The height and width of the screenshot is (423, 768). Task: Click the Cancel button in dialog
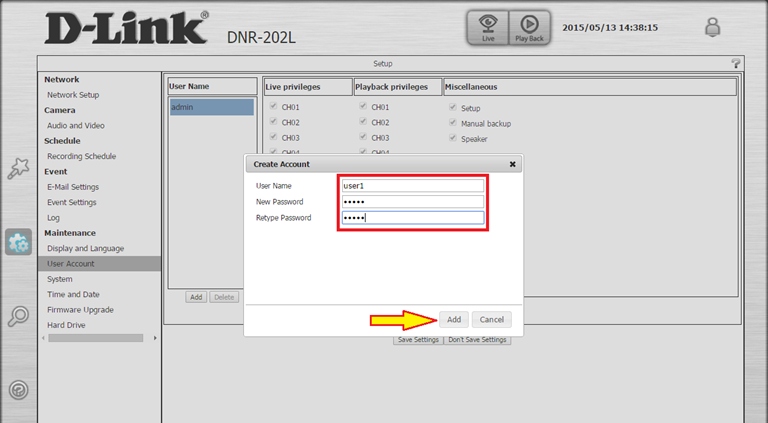(491, 319)
